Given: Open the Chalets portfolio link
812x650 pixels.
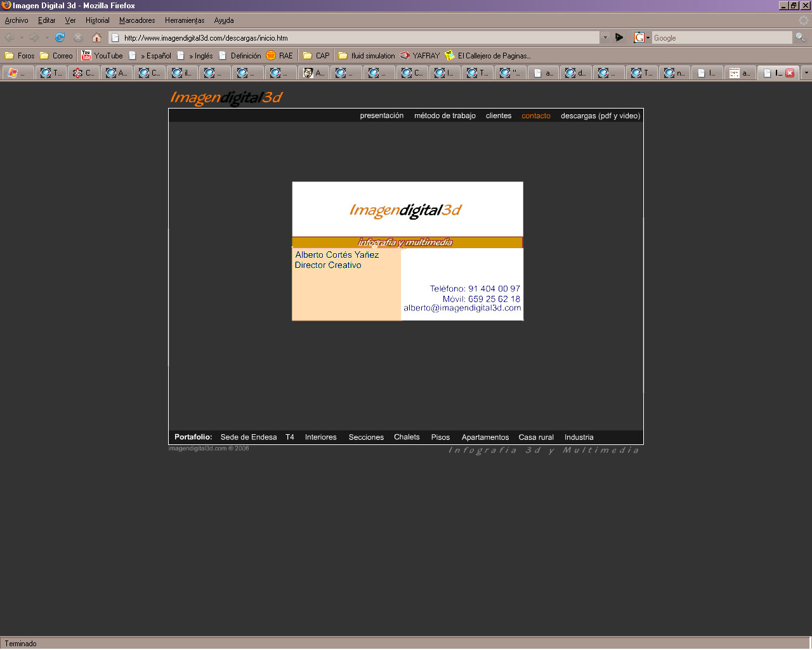Looking at the screenshot, I should pyautogui.click(x=407, y=437).
